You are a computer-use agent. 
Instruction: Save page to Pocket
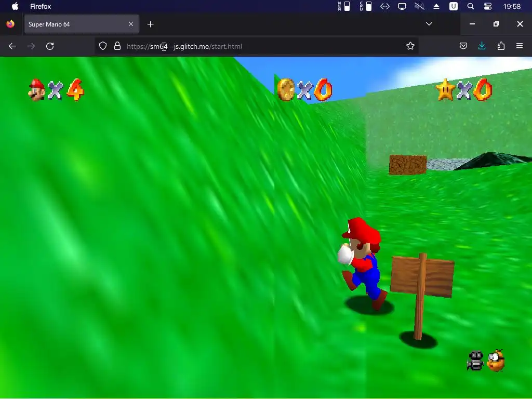click(463, 46)
